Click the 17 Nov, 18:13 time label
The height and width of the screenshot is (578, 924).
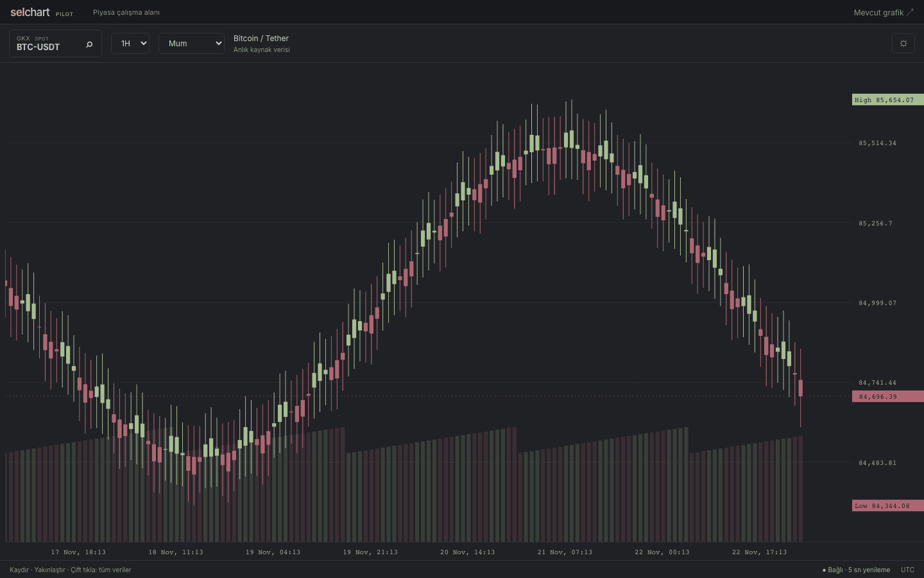point(78,552)
